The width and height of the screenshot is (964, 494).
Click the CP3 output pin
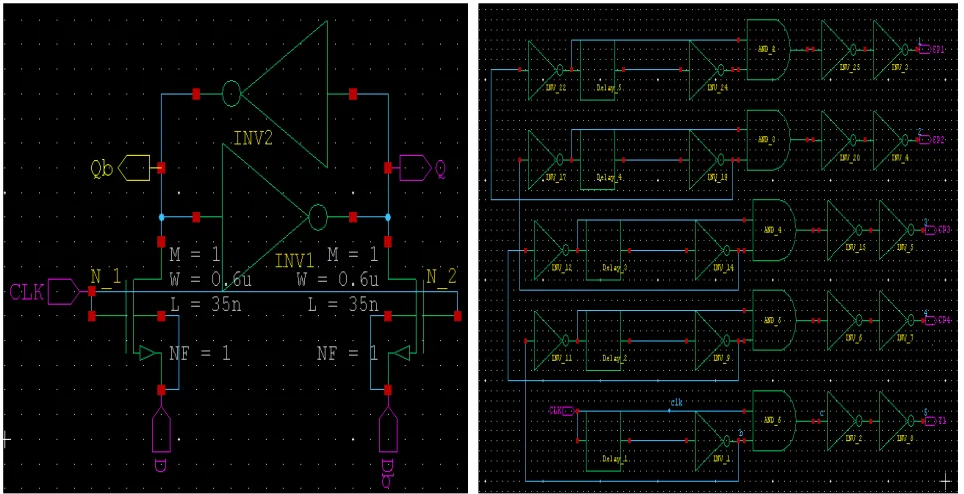coord(931,230)
